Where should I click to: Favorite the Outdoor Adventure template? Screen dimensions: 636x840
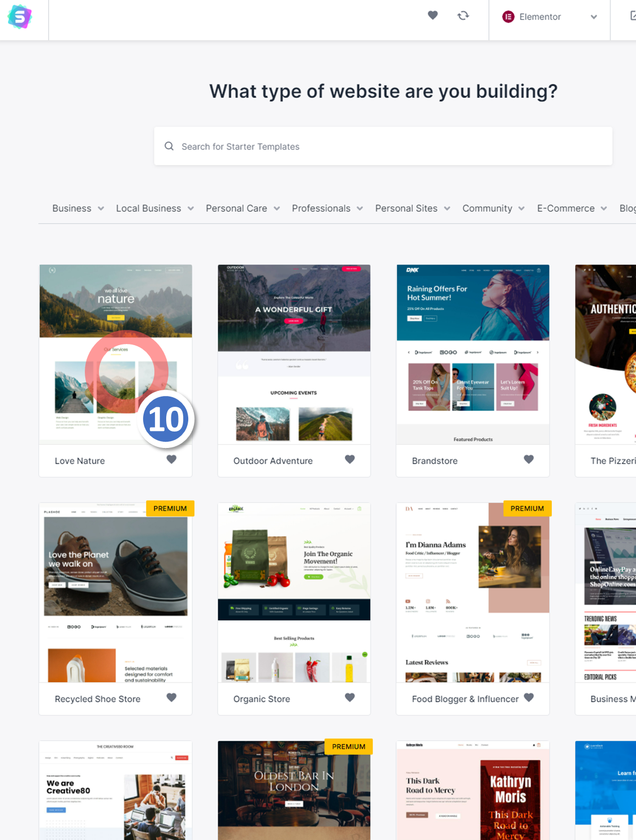(350, 459)
